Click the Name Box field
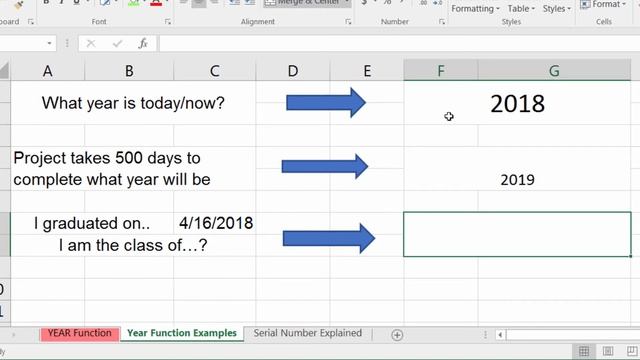640x360 pixels. [x=22, y=43]
